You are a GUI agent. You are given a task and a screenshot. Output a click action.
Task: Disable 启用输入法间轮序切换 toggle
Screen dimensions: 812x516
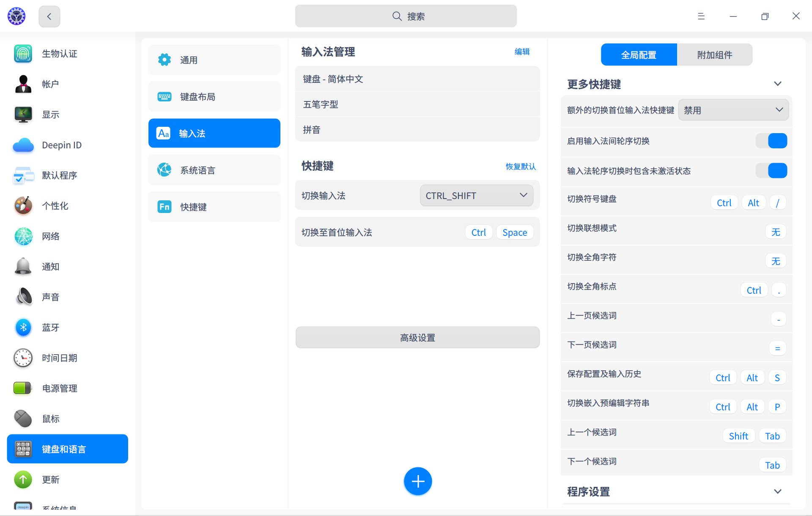[771, 141]
